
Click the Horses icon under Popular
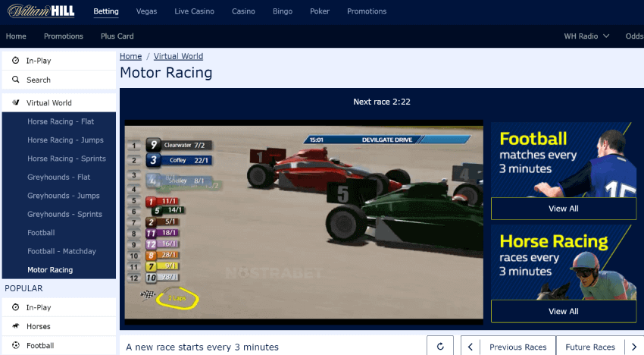click(x=16, y=325)
